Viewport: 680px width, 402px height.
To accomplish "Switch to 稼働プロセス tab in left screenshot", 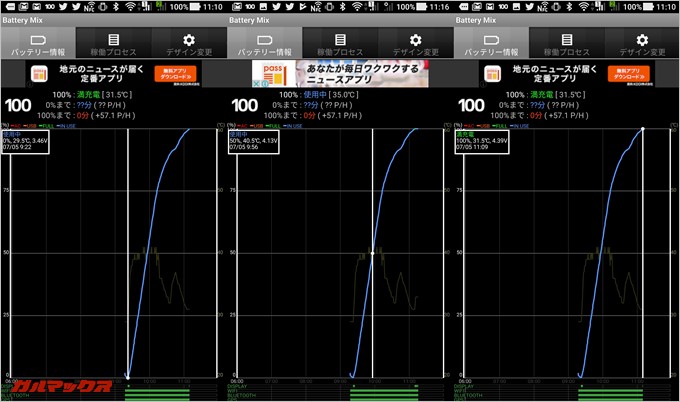I will [x=113, y=43].
